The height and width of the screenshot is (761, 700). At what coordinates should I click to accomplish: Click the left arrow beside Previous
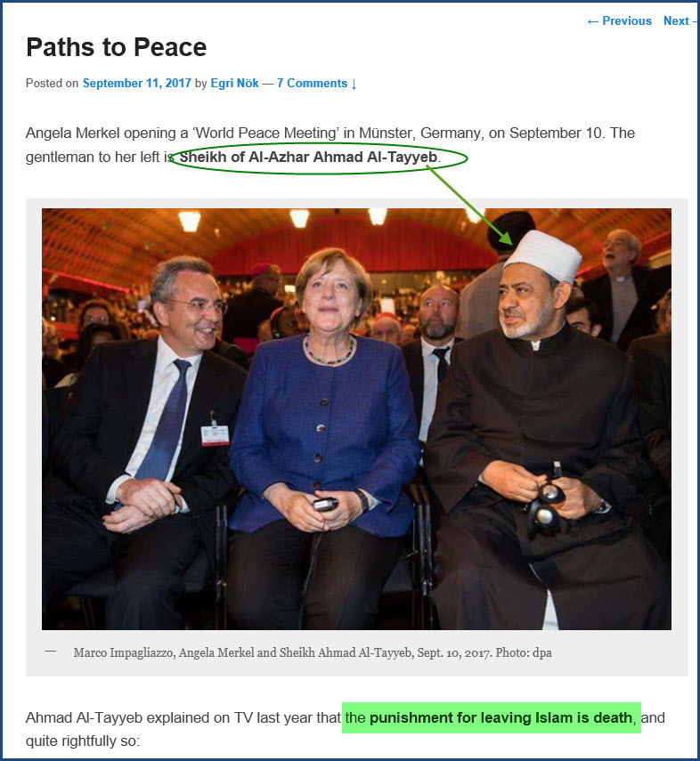click(592, 21)
